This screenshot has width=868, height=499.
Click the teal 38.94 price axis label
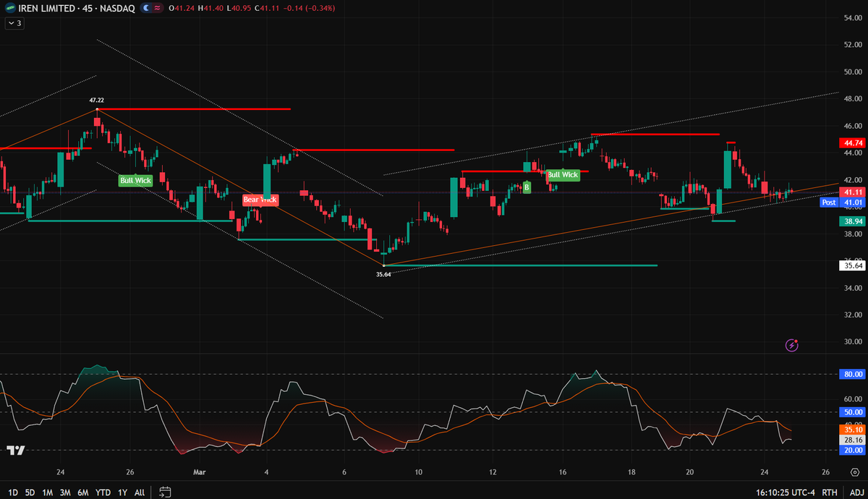[852, 220]
